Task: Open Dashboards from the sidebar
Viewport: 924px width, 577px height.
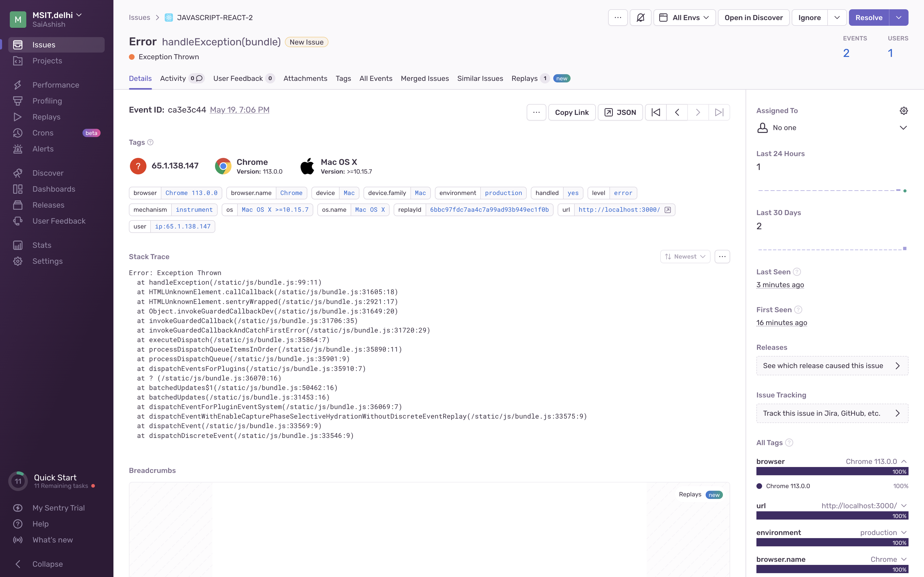Action: pos(53,189)
